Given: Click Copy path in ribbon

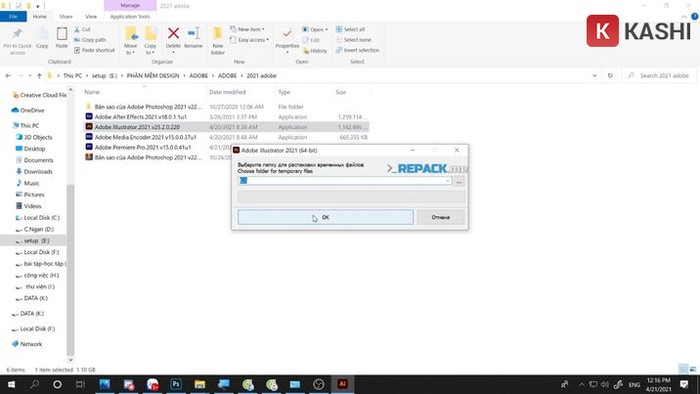Looking at the screenshot, I should point(90,40).
